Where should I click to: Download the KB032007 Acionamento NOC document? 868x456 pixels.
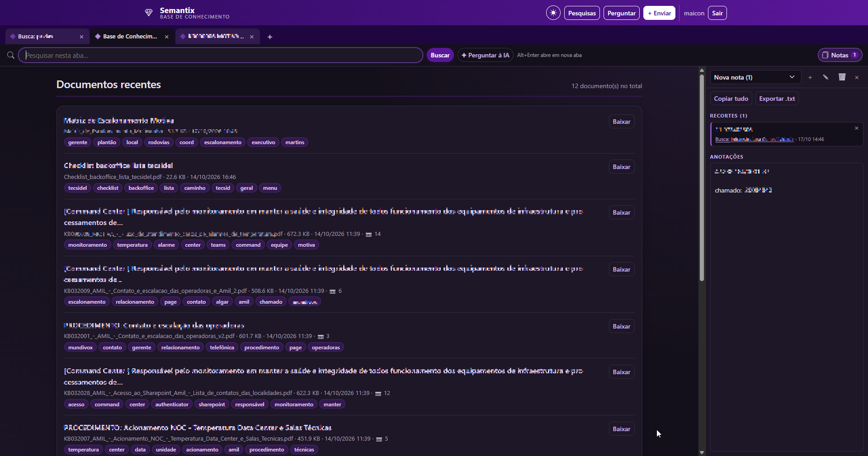[621, 429]
